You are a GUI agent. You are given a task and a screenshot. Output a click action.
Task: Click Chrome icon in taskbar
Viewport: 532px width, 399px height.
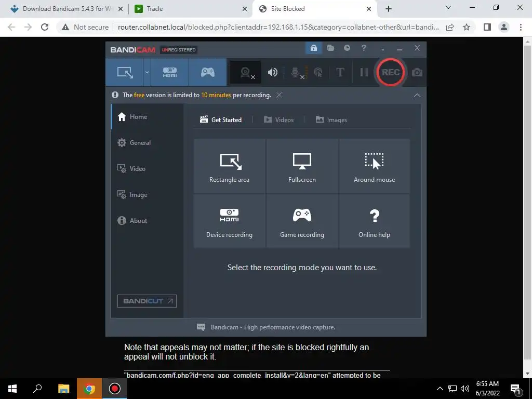tap(89, 389)
